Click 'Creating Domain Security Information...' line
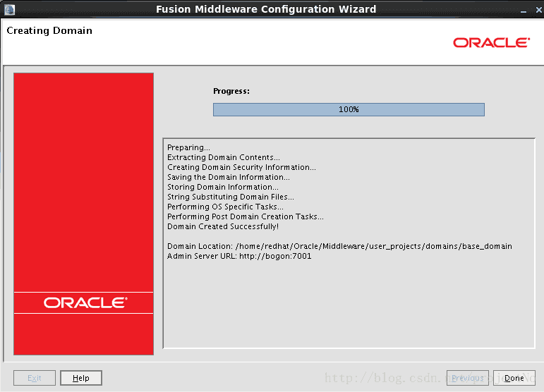The image size is (544, 392). 241,167
